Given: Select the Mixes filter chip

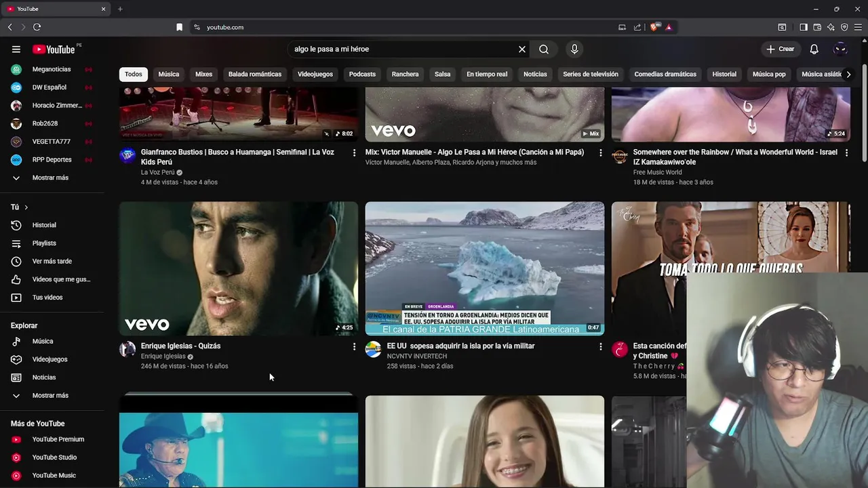Looking at the screenshot, I should [203, 74].
